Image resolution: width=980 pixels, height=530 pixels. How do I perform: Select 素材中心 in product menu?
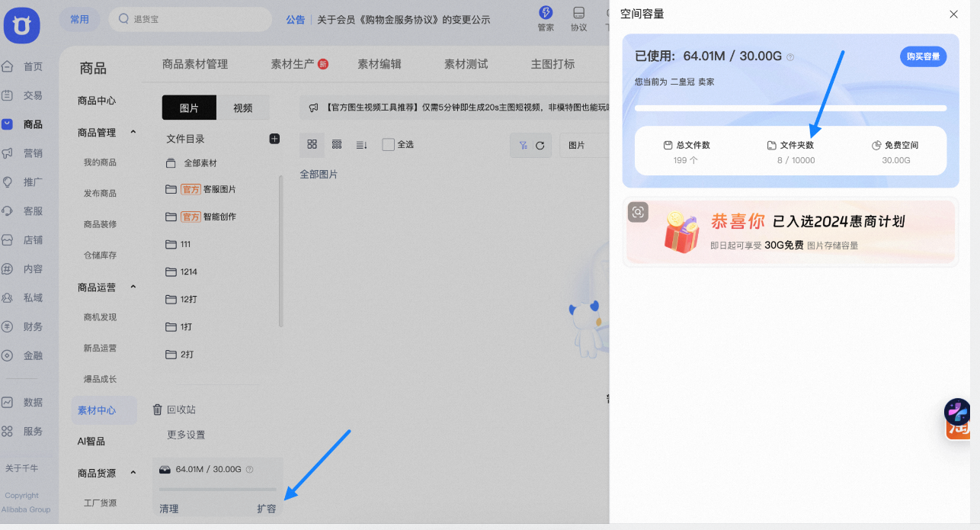click(104, 410)
